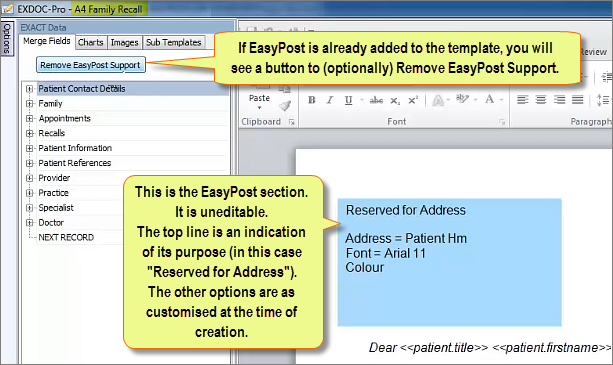Select the Doctor tree item
Screen dimensions: 613x365
[x=51, y=222]
